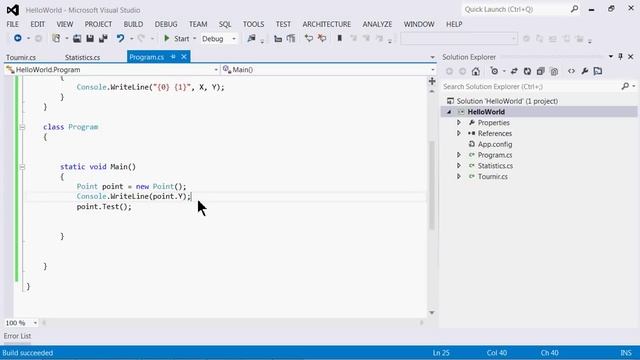
Task: Click the Find in Files toolbar icon
Action: [x=251, y=38]
